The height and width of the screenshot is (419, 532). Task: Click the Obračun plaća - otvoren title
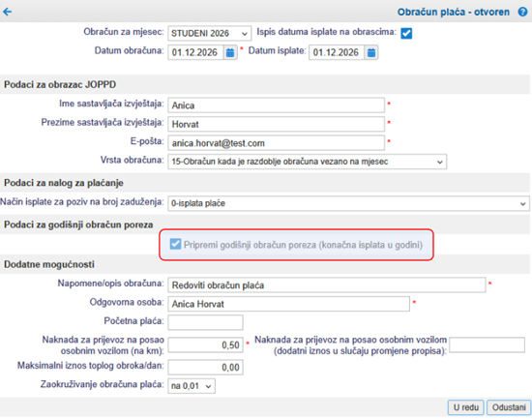(x=454, y=13)
